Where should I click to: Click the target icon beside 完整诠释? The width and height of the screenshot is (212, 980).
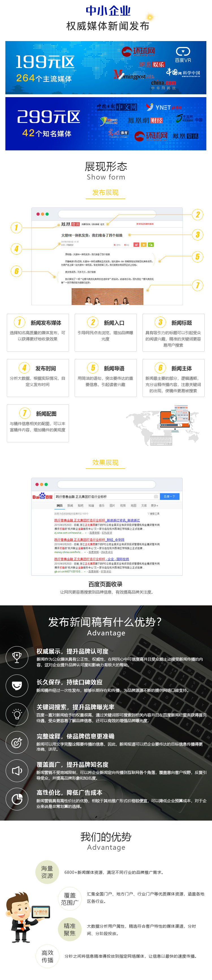17,742
